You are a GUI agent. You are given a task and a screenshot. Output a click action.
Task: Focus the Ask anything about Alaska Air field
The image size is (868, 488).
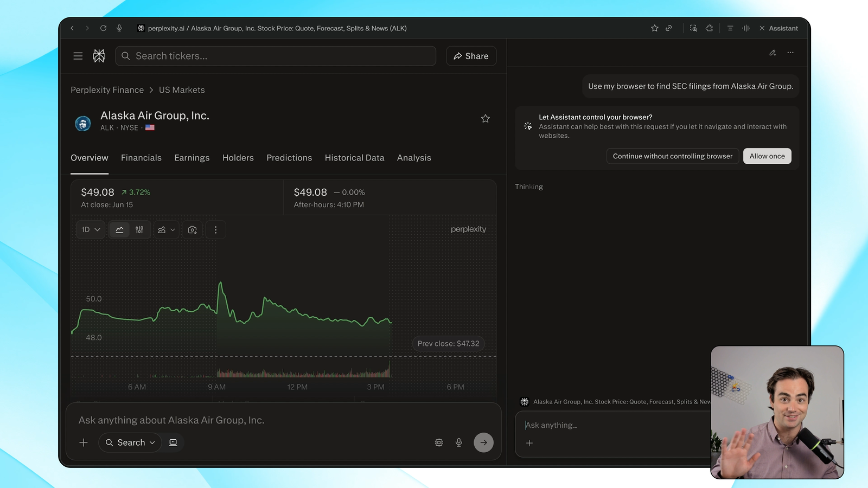tap(283, 420)
